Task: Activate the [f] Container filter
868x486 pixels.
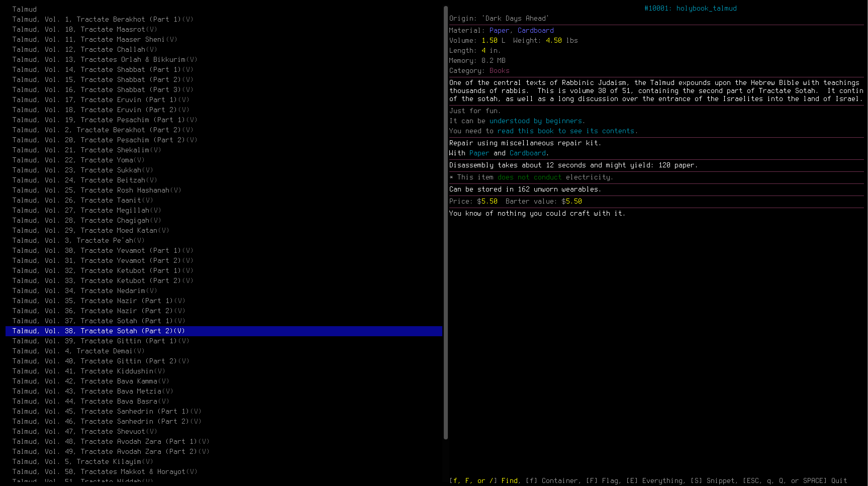Action: [x=553, y=480]
